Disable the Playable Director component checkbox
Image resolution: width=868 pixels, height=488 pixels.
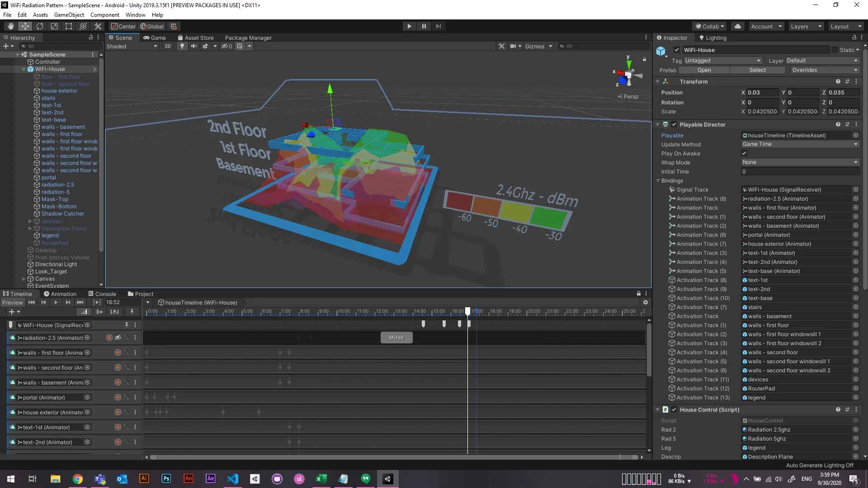click(674, 125)
